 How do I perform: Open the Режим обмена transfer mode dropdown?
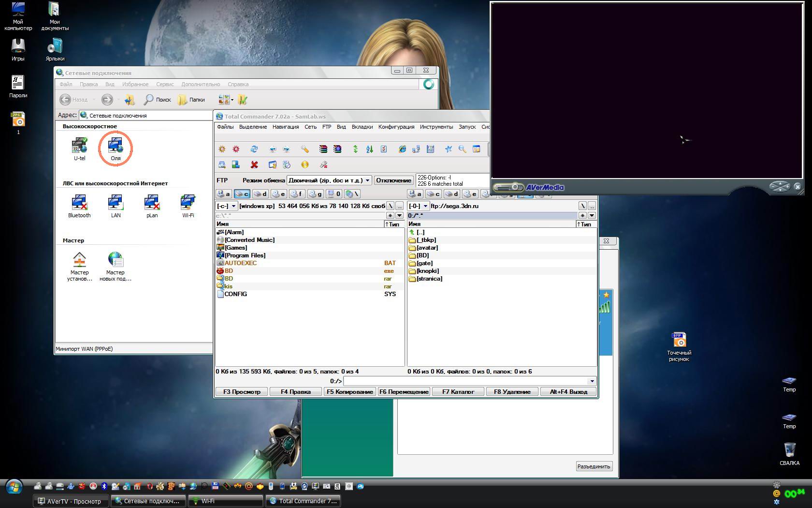[x=329, y=180]
